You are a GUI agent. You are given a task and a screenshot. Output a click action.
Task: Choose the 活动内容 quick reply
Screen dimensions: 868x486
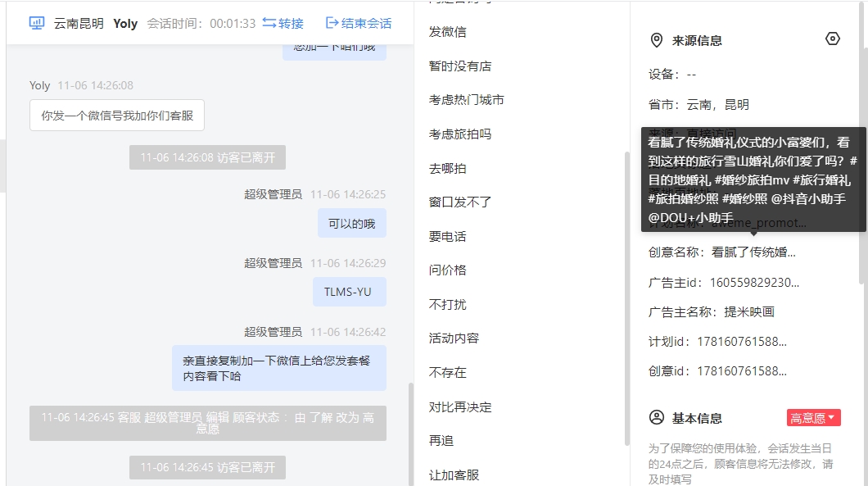click(x=454, y=338)
